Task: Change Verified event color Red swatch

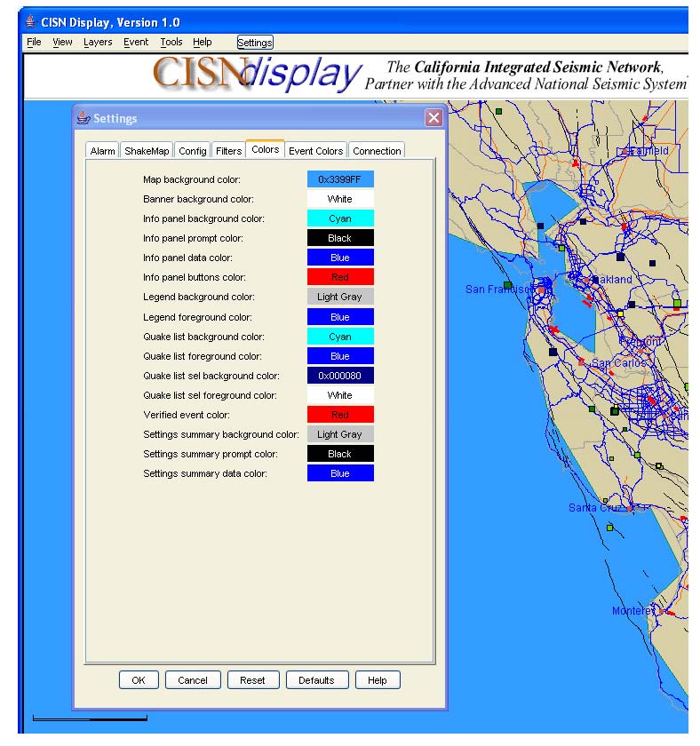Action: click(340, 415)
